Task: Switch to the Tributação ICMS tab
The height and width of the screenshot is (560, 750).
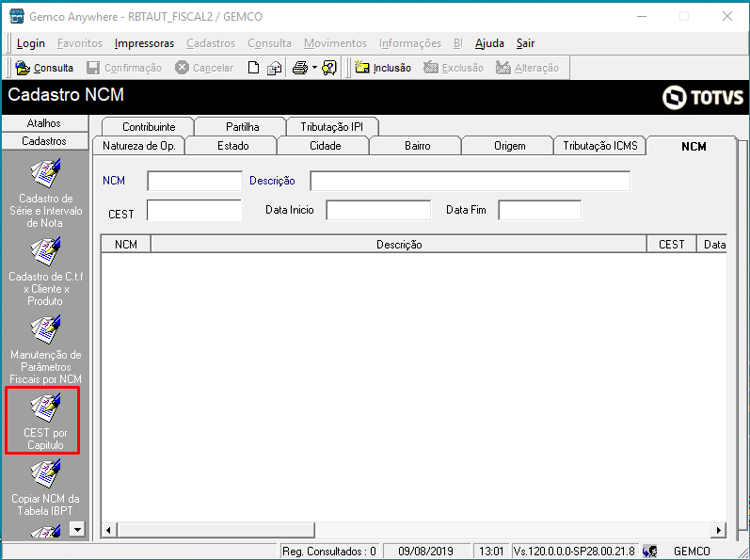Action: point(600,146)
